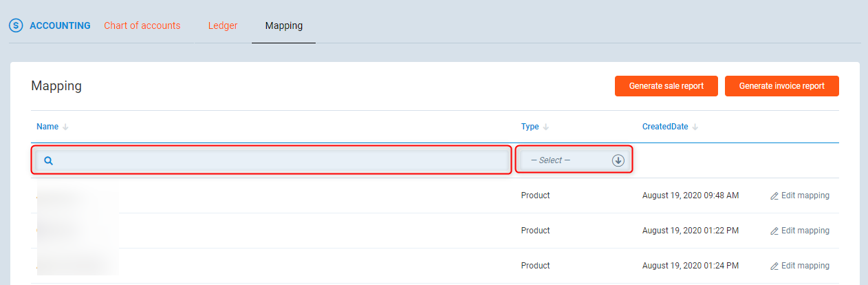
Task: Click Edit mapping link for the 09:48 AM row
Action: [805, 196]
